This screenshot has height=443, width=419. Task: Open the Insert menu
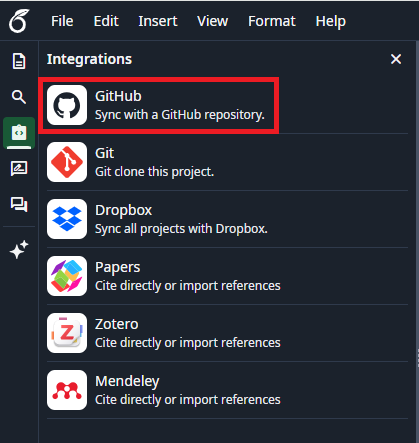(158, 21)
